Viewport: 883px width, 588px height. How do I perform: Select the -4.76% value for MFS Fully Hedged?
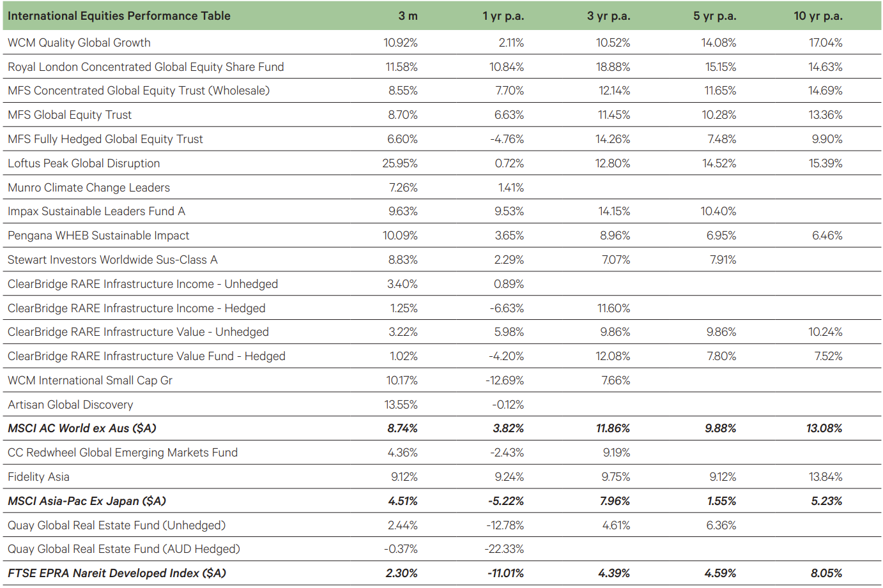(x=507, y=139)
